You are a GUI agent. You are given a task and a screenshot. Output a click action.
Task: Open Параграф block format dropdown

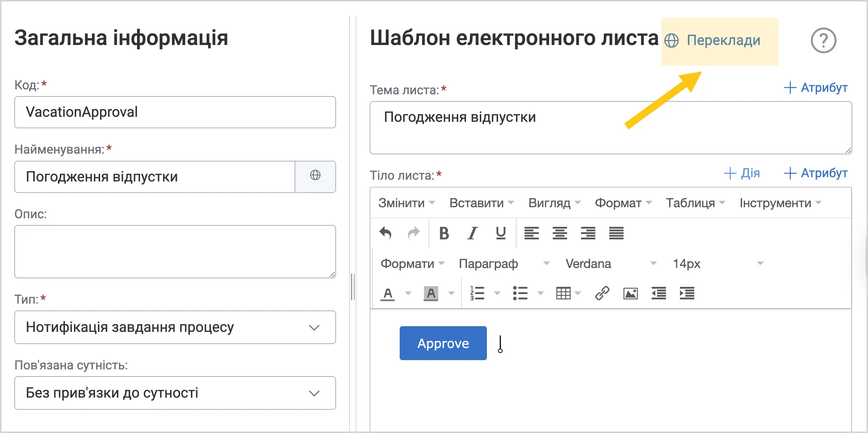(x=504, y=264)
